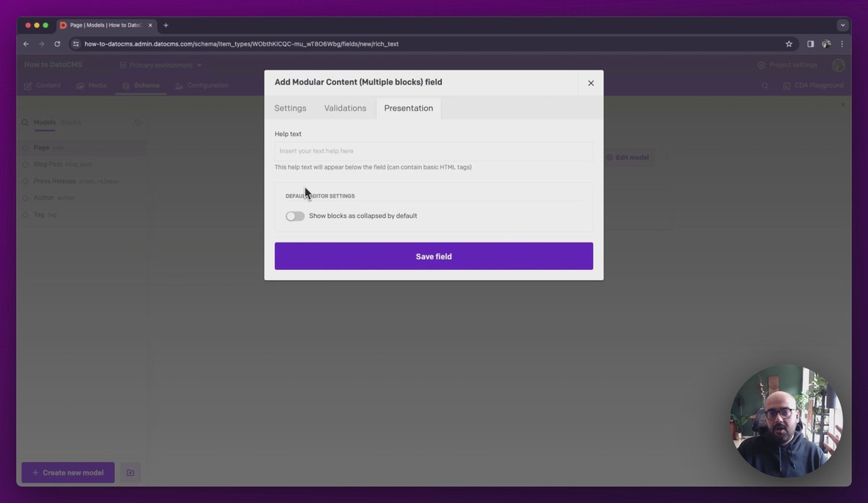
Task: Open the CDA Playground link
Action: tap(813, 86)
